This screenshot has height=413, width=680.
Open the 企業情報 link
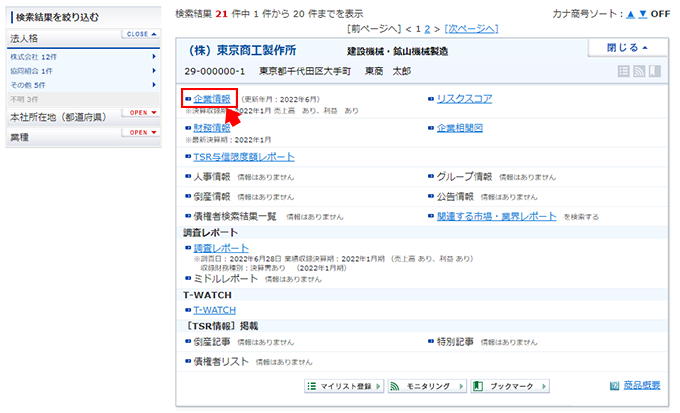point(212,99)
